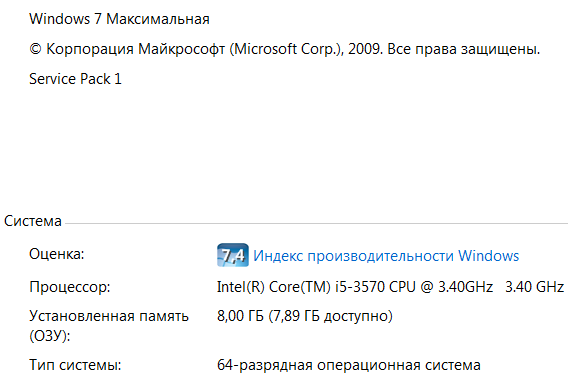Click the Установленная память label
568x380 pixels.
tap(109, 316)
